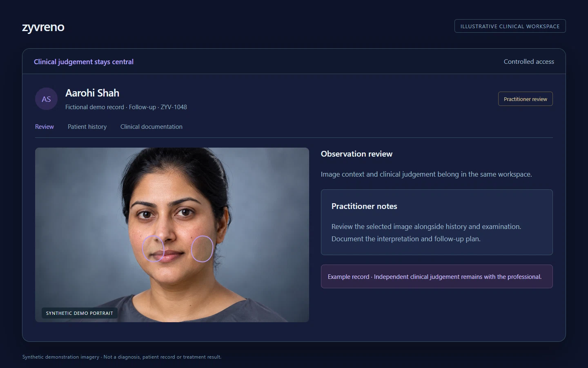Click the Example record notice banner
The image size is (588, 368).
437,276
